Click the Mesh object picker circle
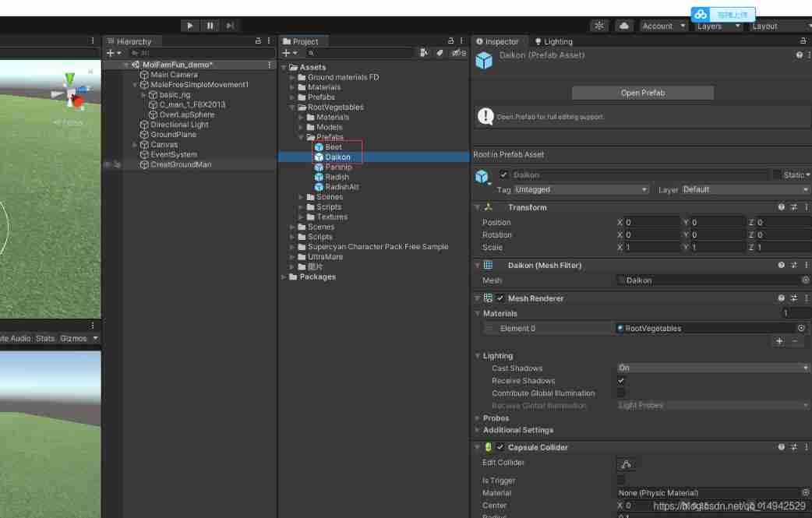This screenshot has width=812, height=518. tap(805, 280)
